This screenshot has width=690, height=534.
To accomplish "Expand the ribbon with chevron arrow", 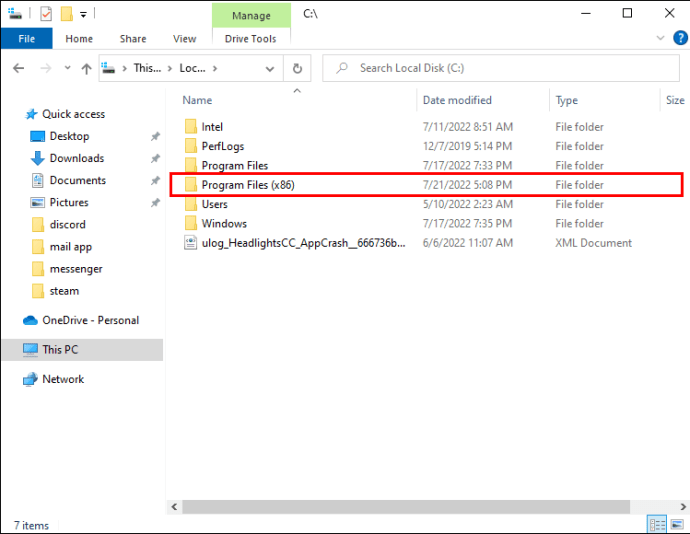I will tap(660, 38).
